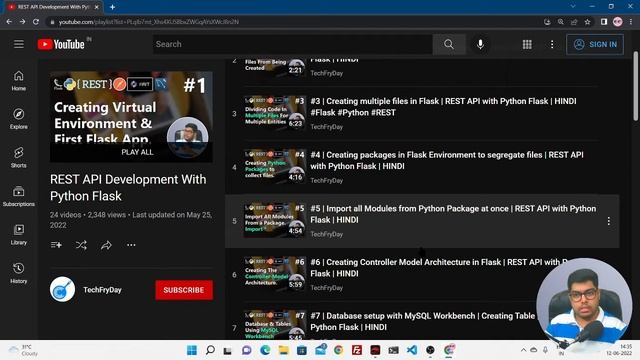640x360 pixels.
Task: Click the browser address bar URL
Action: [x=149, y=22]
